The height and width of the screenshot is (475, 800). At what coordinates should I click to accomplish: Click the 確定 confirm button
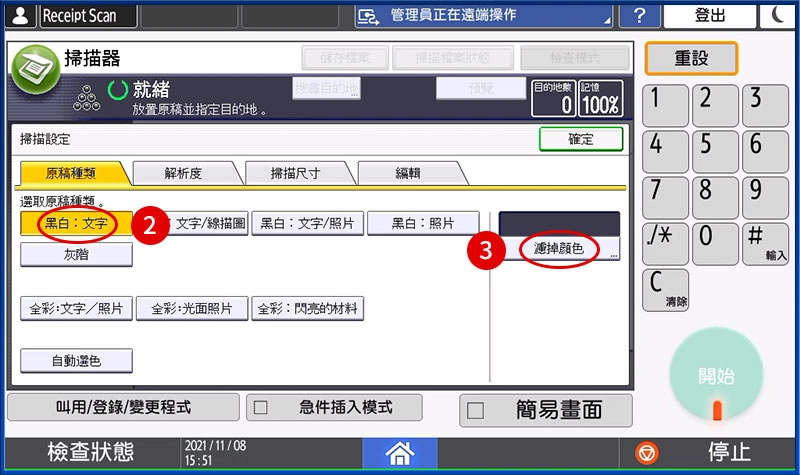pos(581,139)
